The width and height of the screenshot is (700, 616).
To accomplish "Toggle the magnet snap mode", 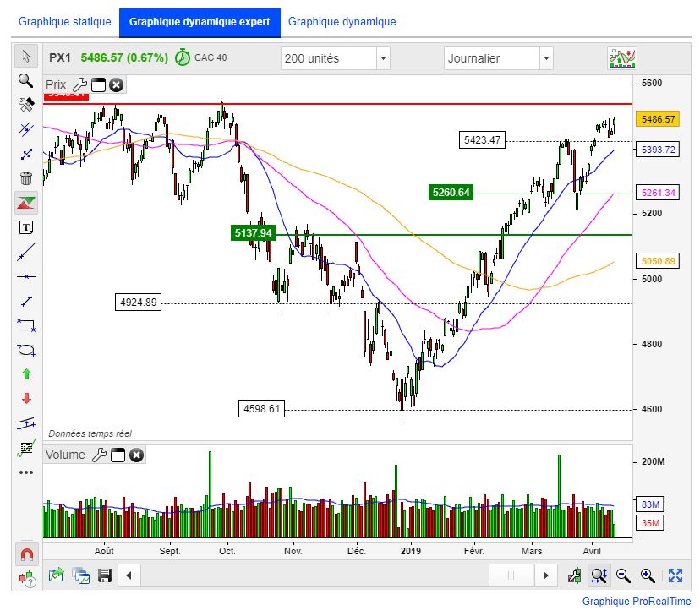I will [x=26, y=554].
